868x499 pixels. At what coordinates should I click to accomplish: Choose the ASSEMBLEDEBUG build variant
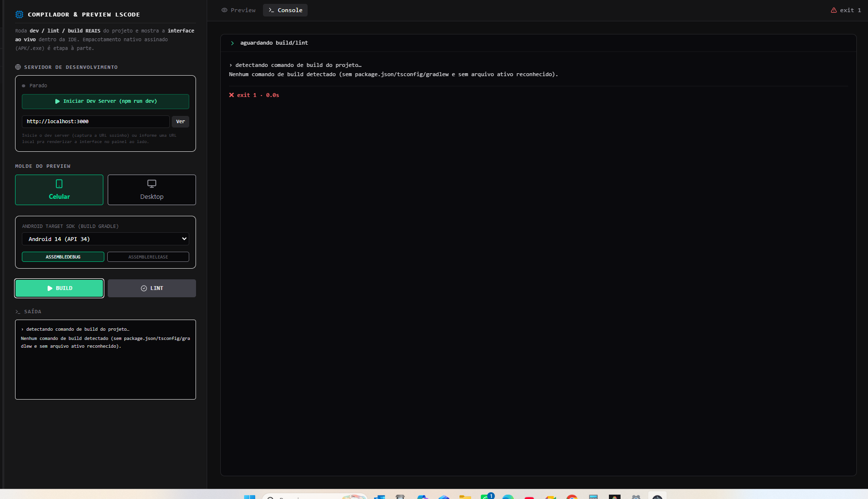(x=63, y=257)
